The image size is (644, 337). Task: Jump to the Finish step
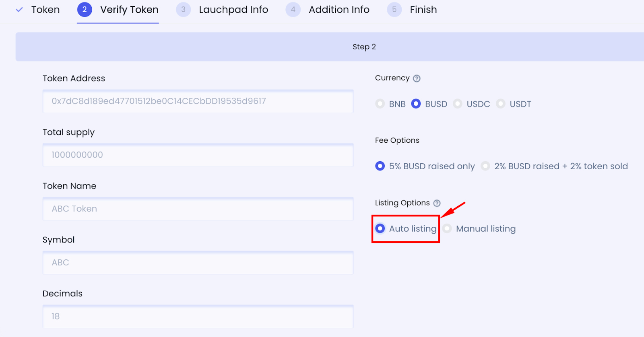click(x=423, y=10)
